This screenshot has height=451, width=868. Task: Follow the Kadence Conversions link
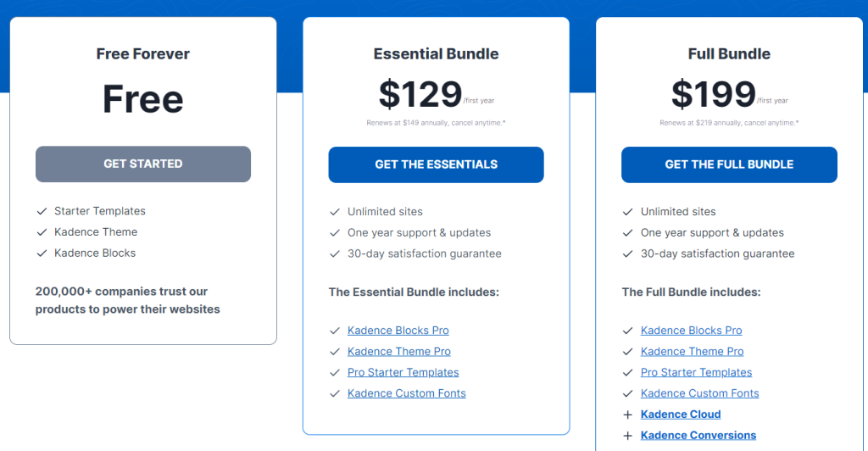(698, 436)
